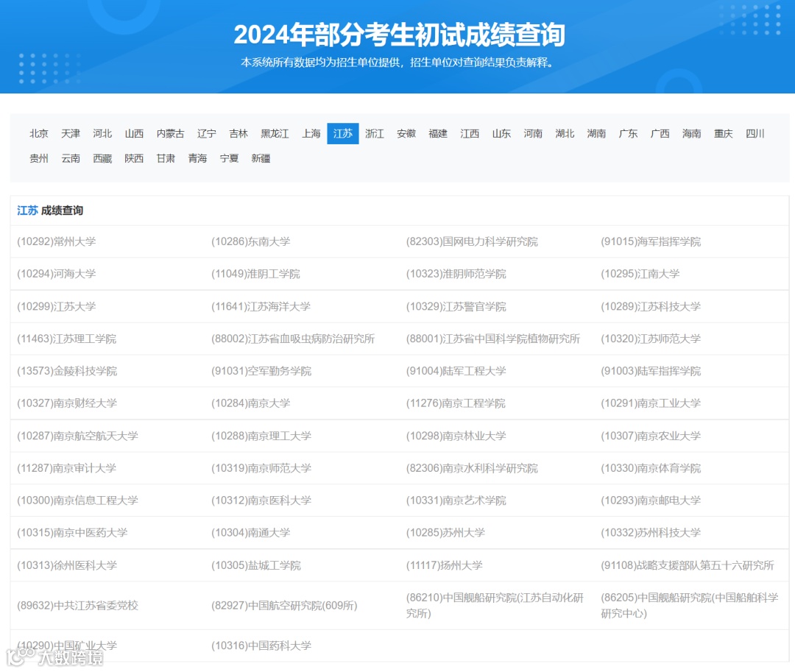Open the (88002)江苏省血吸虫病防治研究所 link
This screenshot has width=795, height=672.
pos(292,339)
